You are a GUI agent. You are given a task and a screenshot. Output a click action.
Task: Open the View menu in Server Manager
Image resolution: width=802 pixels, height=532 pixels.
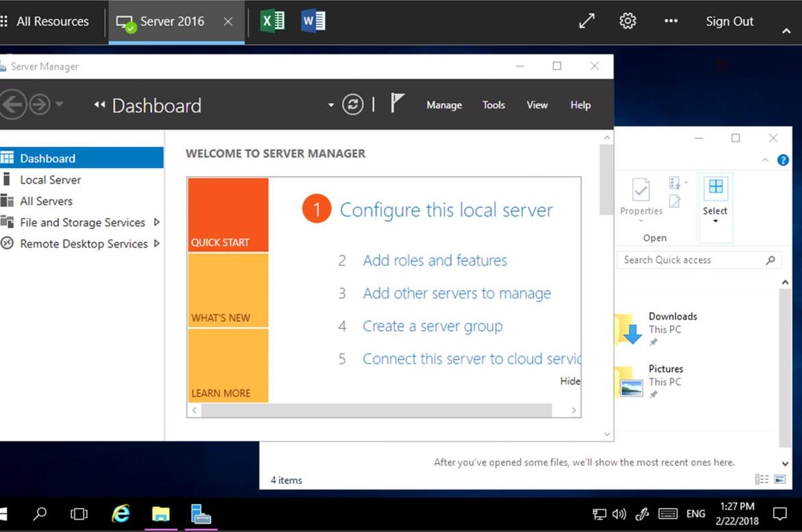tap(537, 105)
